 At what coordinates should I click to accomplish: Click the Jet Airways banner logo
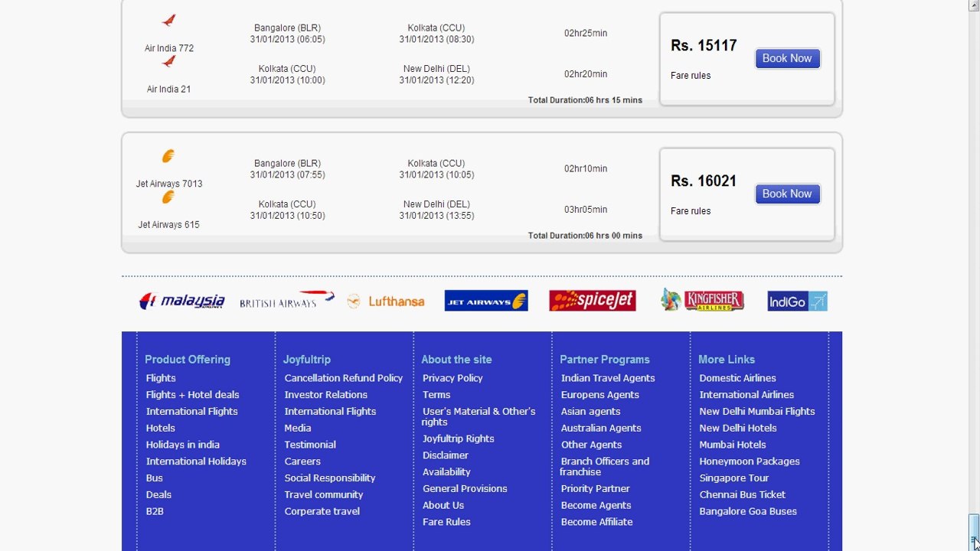[486, 301]
